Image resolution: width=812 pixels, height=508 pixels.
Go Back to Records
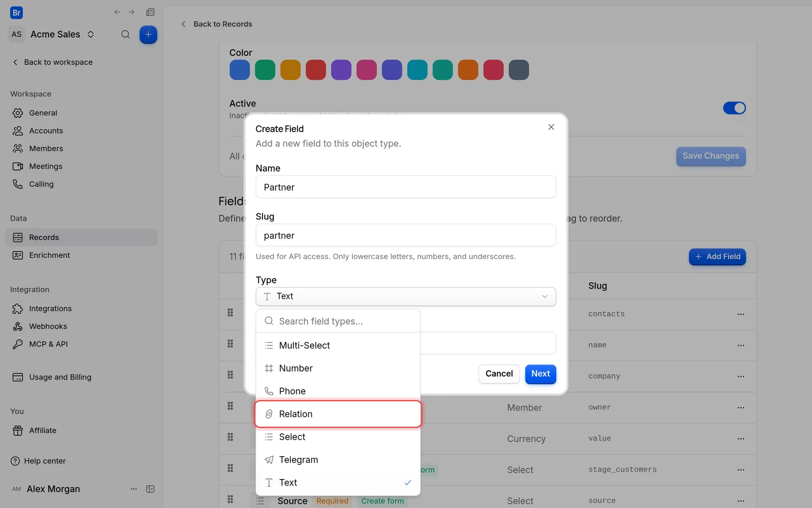click(x=217, y=24)
